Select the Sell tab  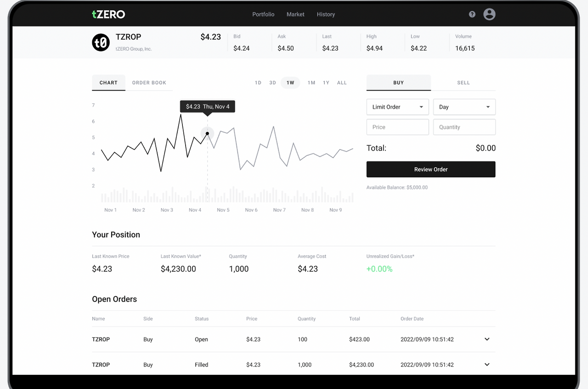click(464, 83)
